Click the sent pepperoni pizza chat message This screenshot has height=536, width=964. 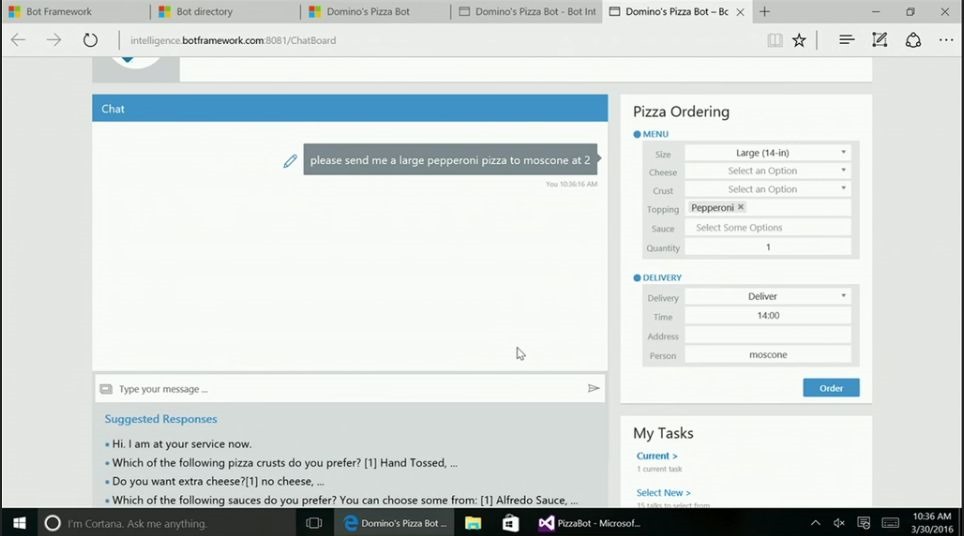click(x=450, y=160)
